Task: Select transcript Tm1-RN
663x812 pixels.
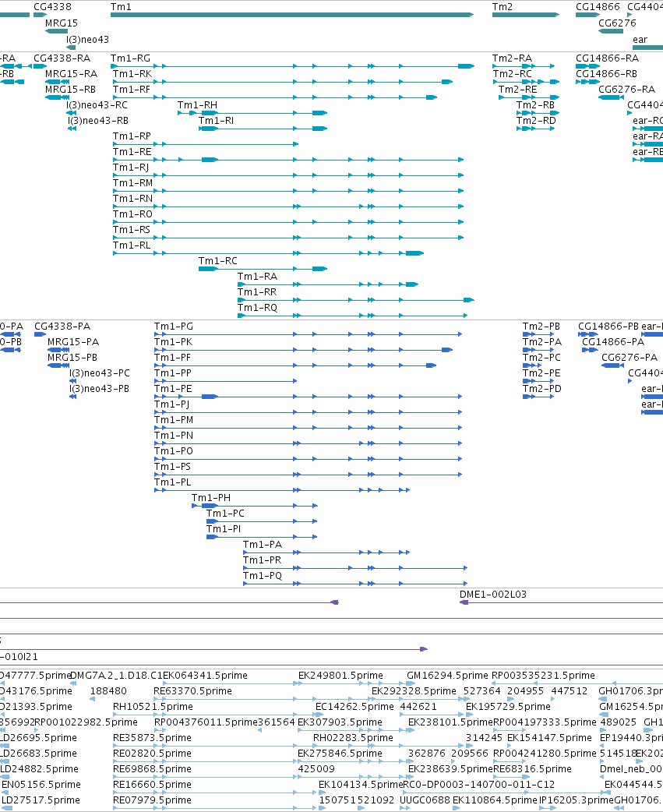Action: (288, 206)
